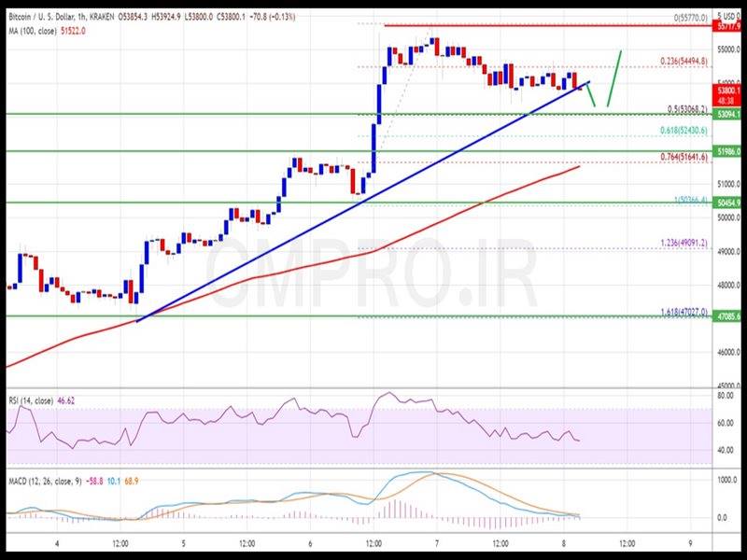Click the red 100 moving average curve

pos(280,271)
